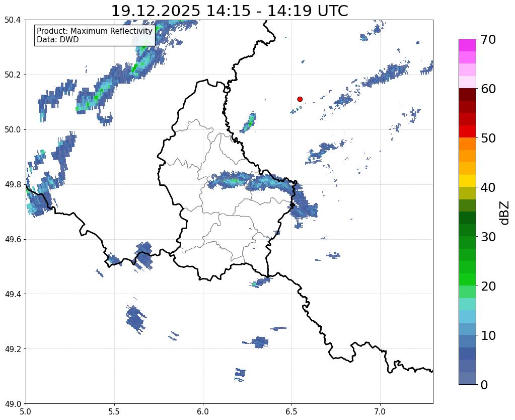The width and height of the screenshot is (515, 420).
Task: Click the title '19.12.2025 14:15 - 14:19 UTC'
Action: [x=230, y=11]
